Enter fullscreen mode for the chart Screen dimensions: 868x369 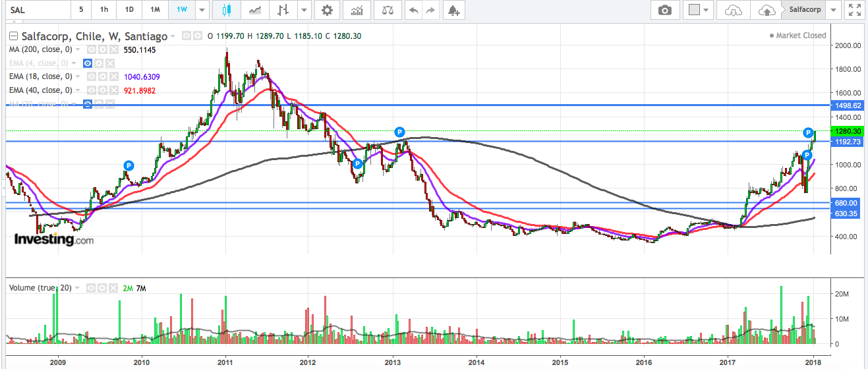click(x=855, y=10)
